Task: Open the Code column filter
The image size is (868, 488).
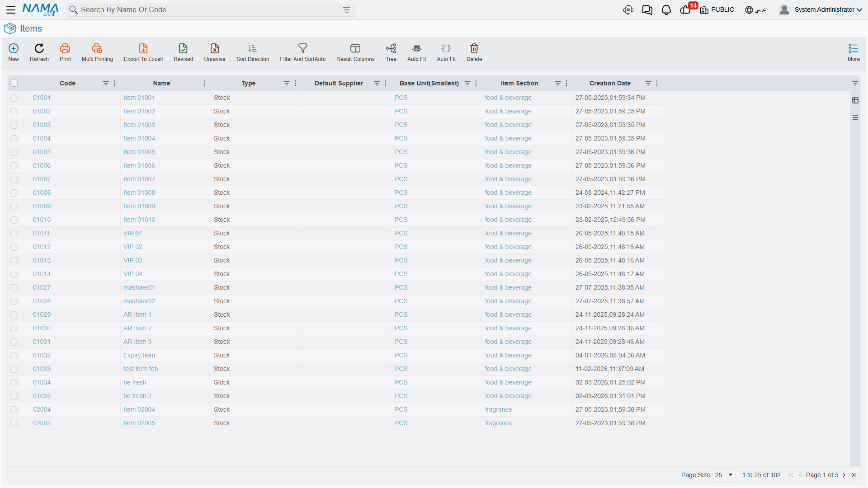Action: pos(106,83)
